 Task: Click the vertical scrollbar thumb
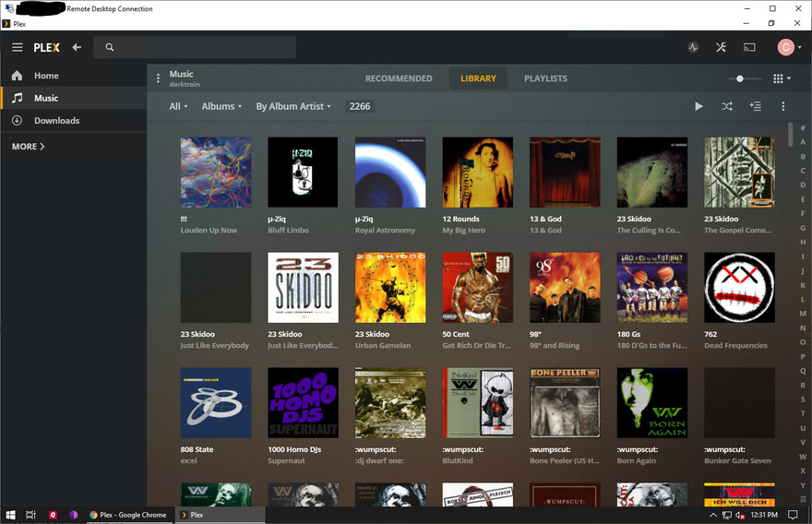(x=790, y=134)
